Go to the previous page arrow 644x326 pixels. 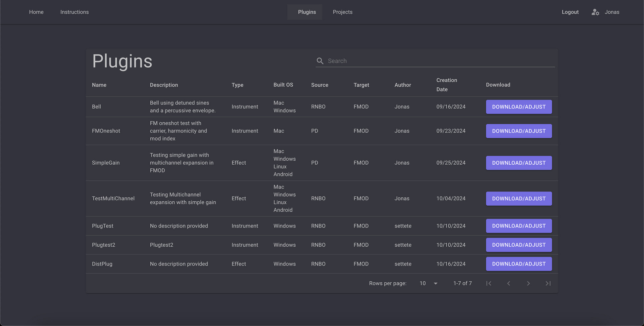[508, 283]
